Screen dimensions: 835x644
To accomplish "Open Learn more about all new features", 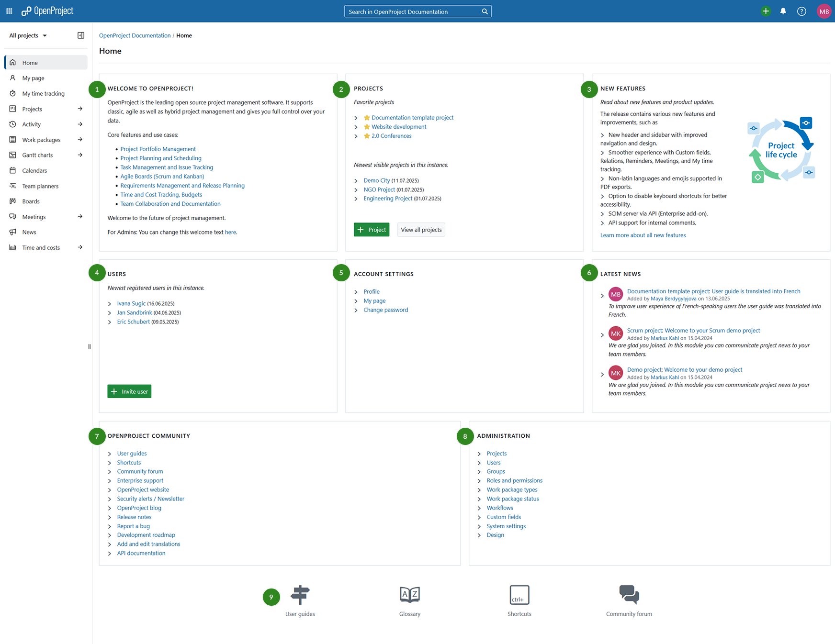I will click(643, 235).
